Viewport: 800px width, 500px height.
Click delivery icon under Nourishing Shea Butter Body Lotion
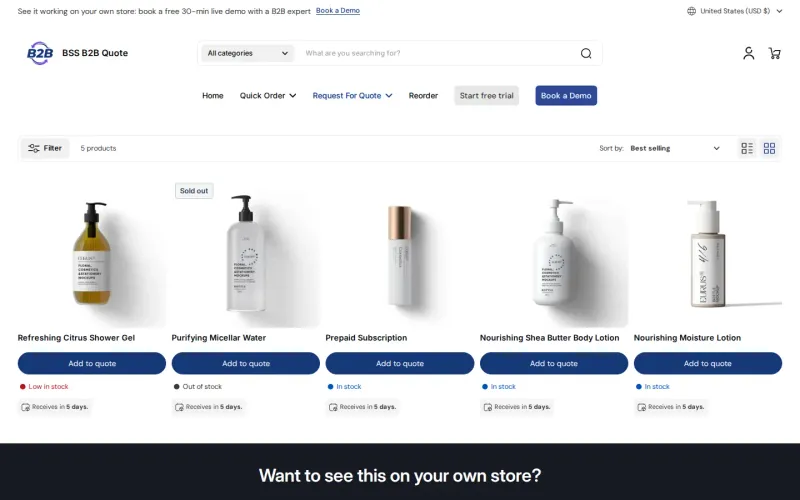pyautogui.click(x=488, y=407)
